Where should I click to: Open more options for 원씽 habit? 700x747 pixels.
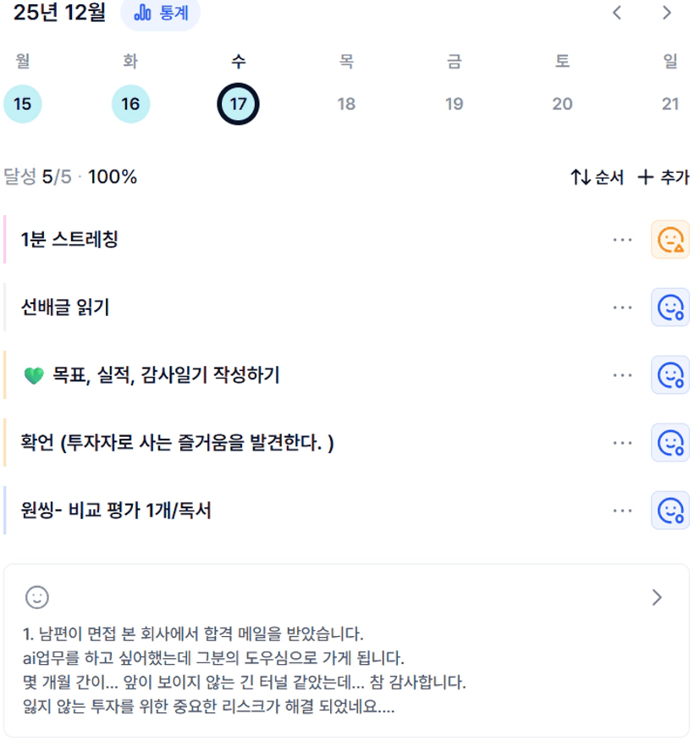[x=622, y=511]
